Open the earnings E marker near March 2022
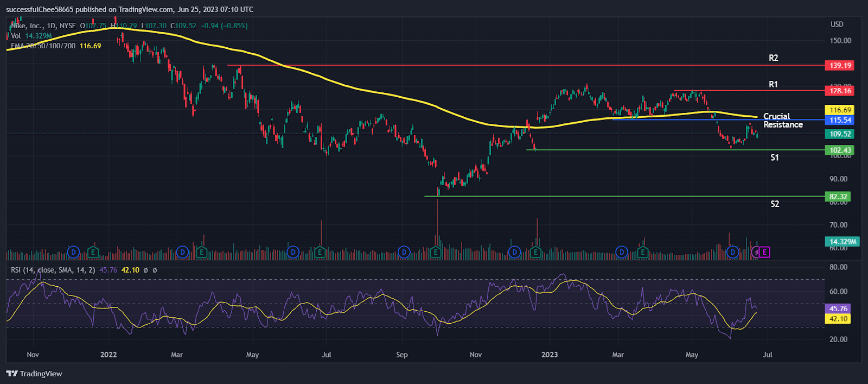 pos(202,252)
